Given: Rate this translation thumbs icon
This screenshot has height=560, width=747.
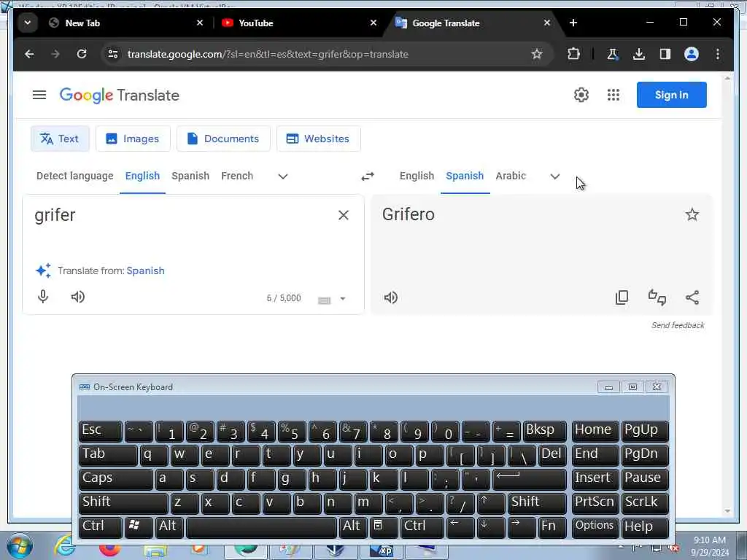Looking at the screenshot, I should 657,297.
